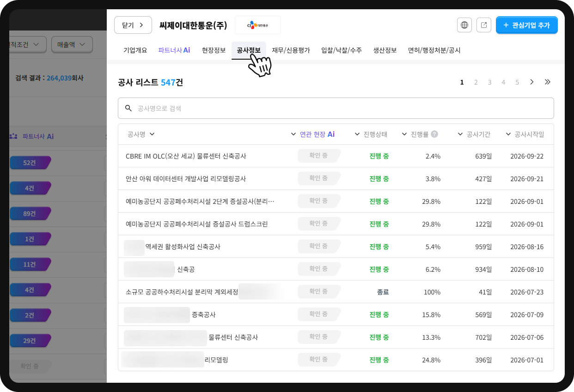The height and width of the screenshot is (392, 574).
Task: Open 역세권 활성화사업 신축공사 row
Action: [336, 246]
